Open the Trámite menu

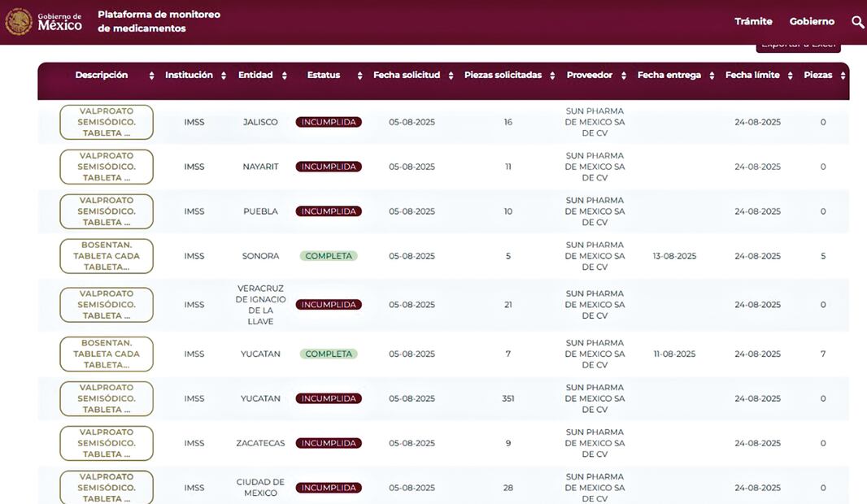[753, 22]
